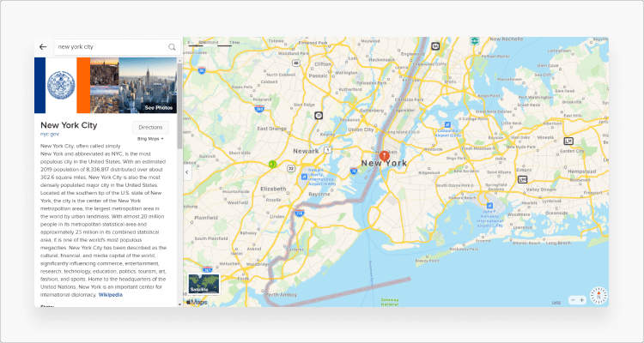The width and height of the screenshot is (644, 343).
Task: Click the LM parkway shield
Action: click(568, 141)
